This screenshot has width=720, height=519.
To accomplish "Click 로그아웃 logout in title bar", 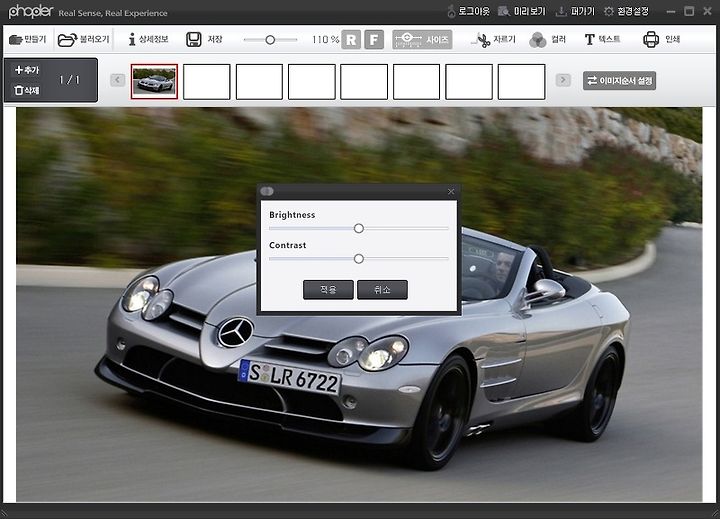I will (468, 11).
